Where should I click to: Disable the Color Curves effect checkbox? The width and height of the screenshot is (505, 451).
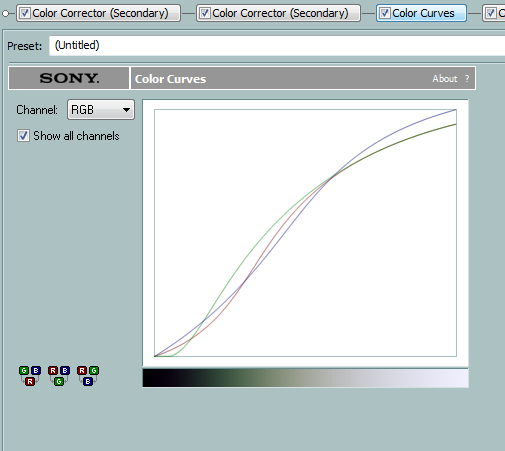click(x=385, y=13)
